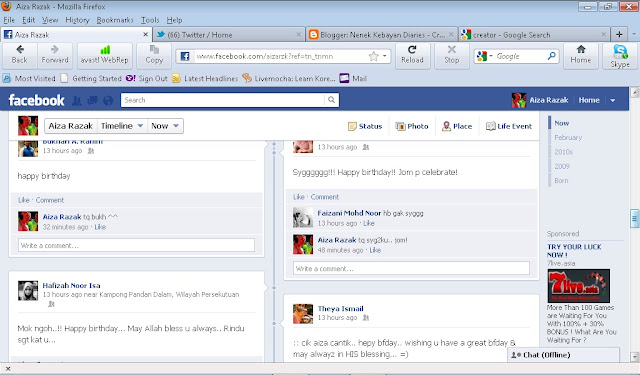640x375 pixels.
Task: Switch to the Twitter / Home tab
Action: click(229, 35)
